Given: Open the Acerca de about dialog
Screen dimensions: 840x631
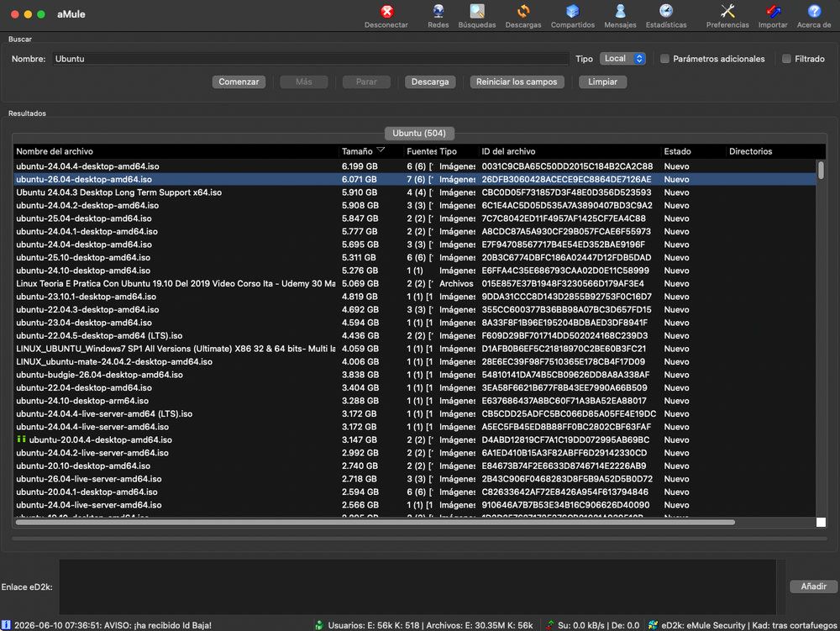Looking at the screenshot, I should [x=814, y=16].
